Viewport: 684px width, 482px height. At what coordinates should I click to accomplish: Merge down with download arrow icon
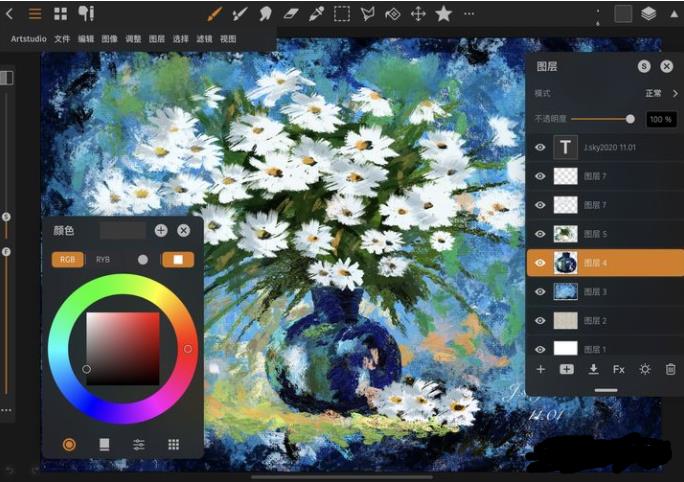[593, 369]
